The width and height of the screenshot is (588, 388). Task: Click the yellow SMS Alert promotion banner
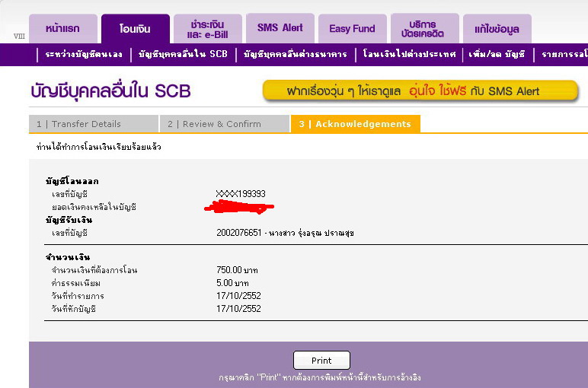[420, 91]
